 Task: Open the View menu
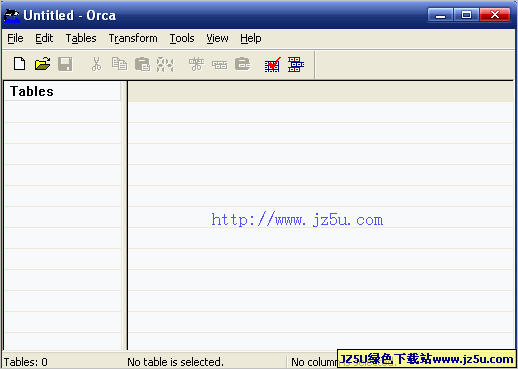click(x=217, y=38)
